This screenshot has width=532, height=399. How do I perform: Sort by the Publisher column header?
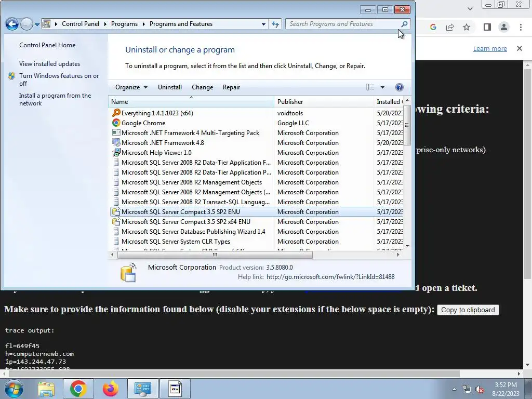pos(324,101)
